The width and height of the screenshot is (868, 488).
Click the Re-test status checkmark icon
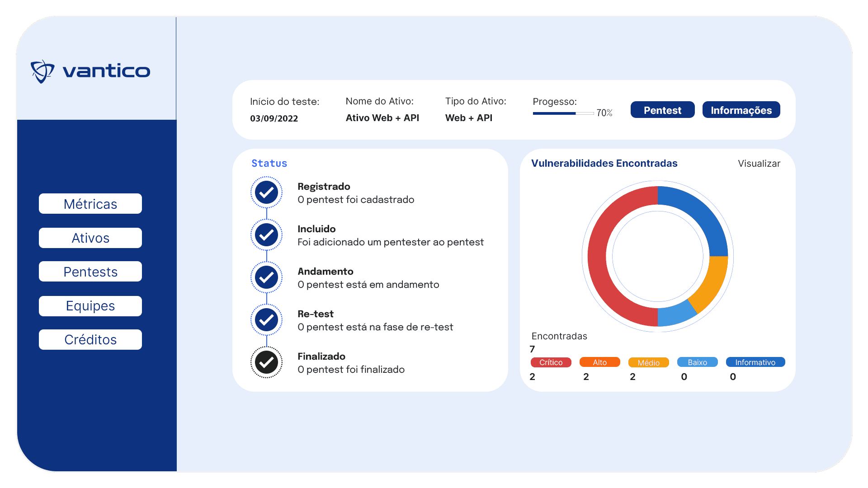point(266,319)
